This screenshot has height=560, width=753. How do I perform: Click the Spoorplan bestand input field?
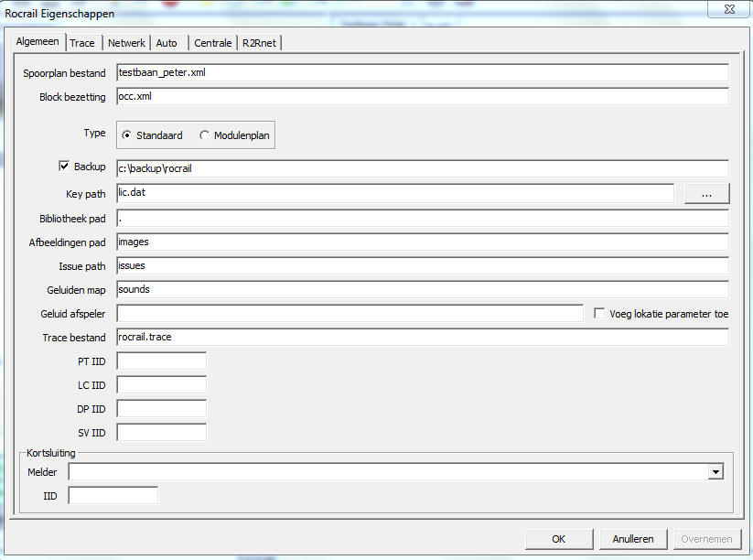(x=421, y=72)
